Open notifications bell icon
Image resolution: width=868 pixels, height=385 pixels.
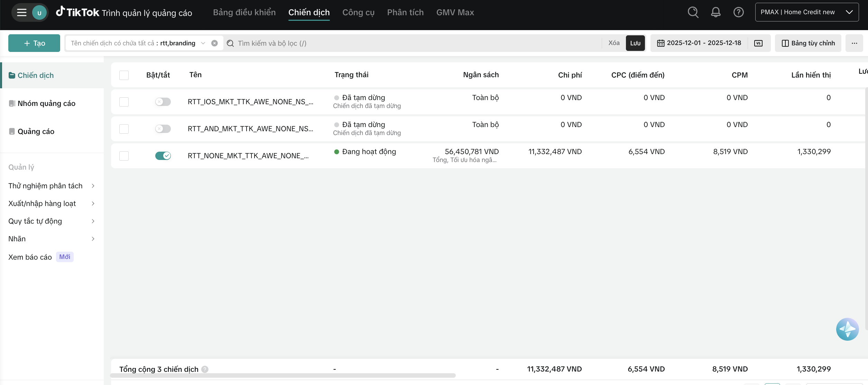[x=715, y=12]
